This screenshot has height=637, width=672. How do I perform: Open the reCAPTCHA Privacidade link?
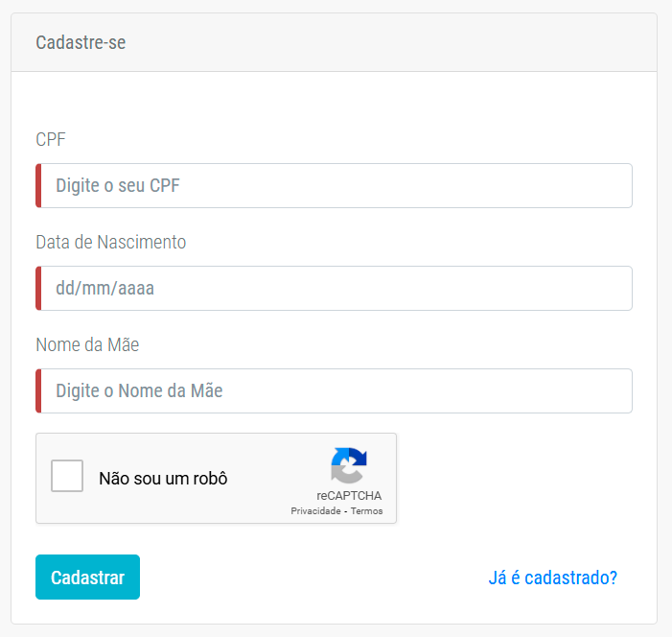pos(315,511)
